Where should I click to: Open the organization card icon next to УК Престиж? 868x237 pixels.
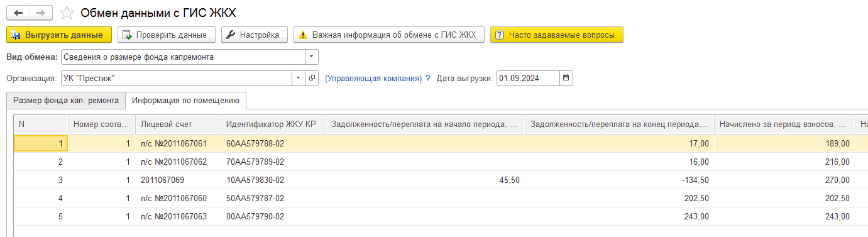tap(312, 78)
